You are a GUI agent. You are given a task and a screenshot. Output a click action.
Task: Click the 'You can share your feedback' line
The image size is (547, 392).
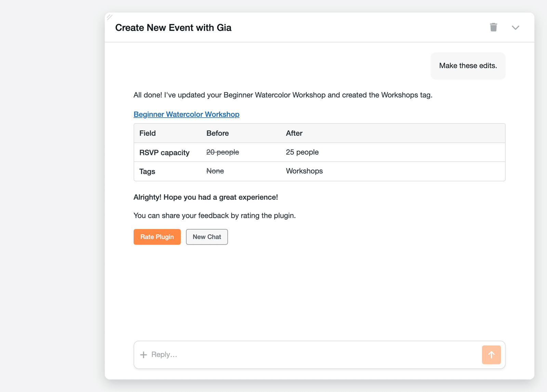[x=215, y=215]
